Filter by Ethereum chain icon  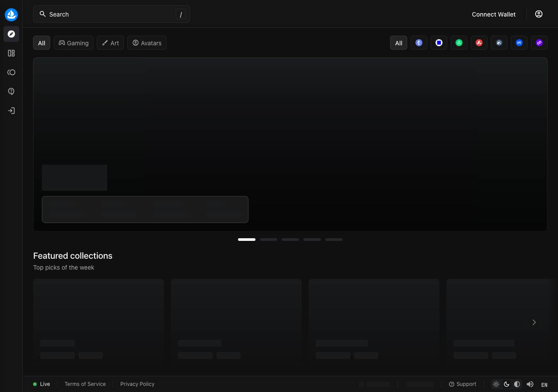419,43
